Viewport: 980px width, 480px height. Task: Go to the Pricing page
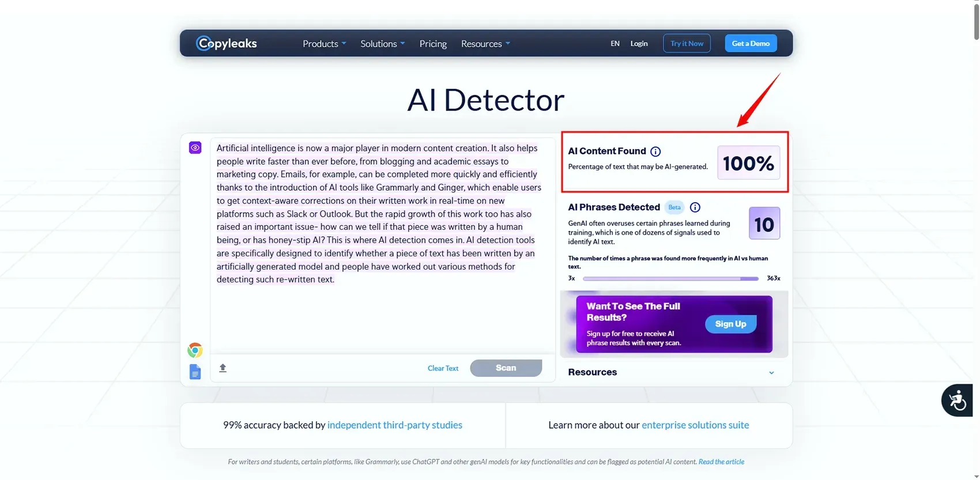(x=433, y=44)
